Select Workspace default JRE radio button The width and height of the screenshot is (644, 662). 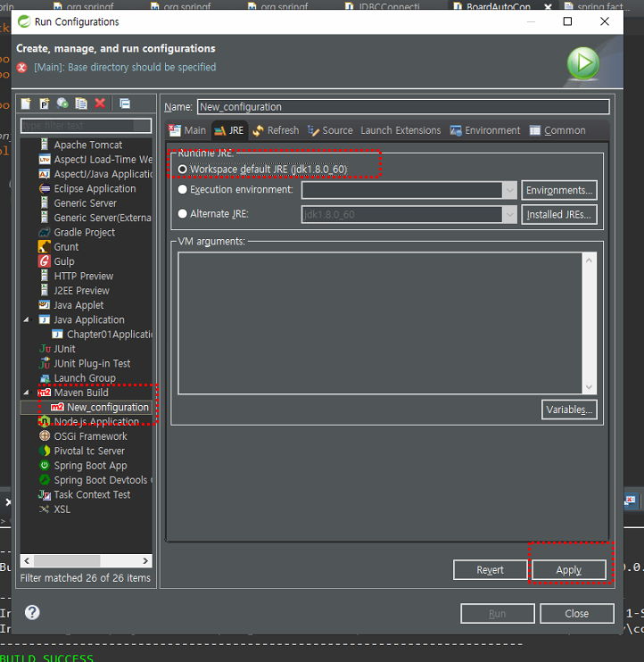(x=182, y=170)
